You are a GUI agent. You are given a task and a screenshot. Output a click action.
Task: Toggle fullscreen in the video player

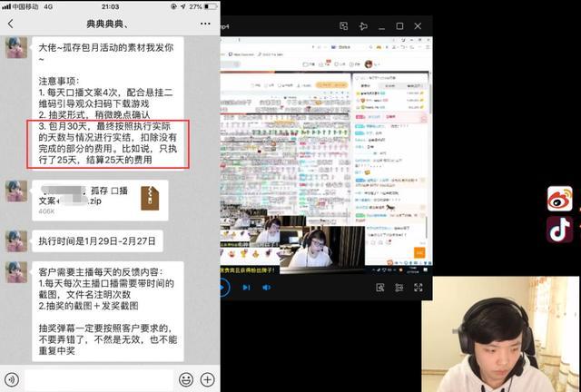click(419, 288)
